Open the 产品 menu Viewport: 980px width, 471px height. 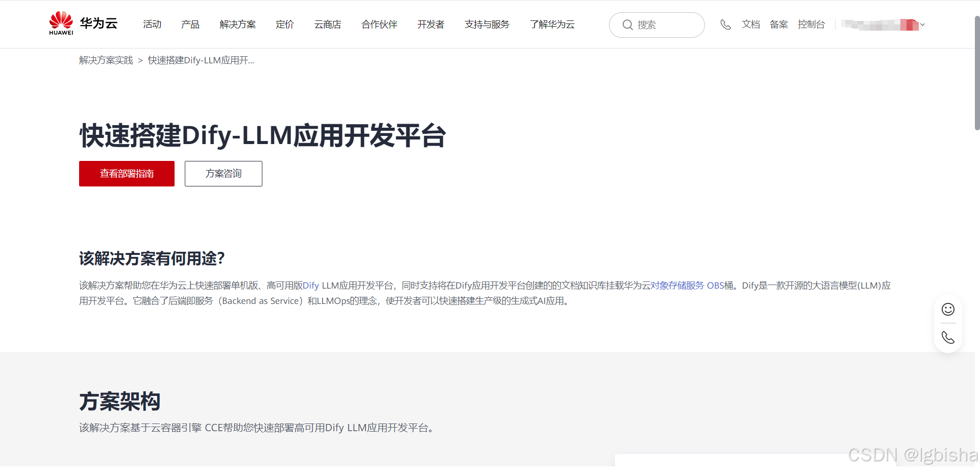(190, 25)
